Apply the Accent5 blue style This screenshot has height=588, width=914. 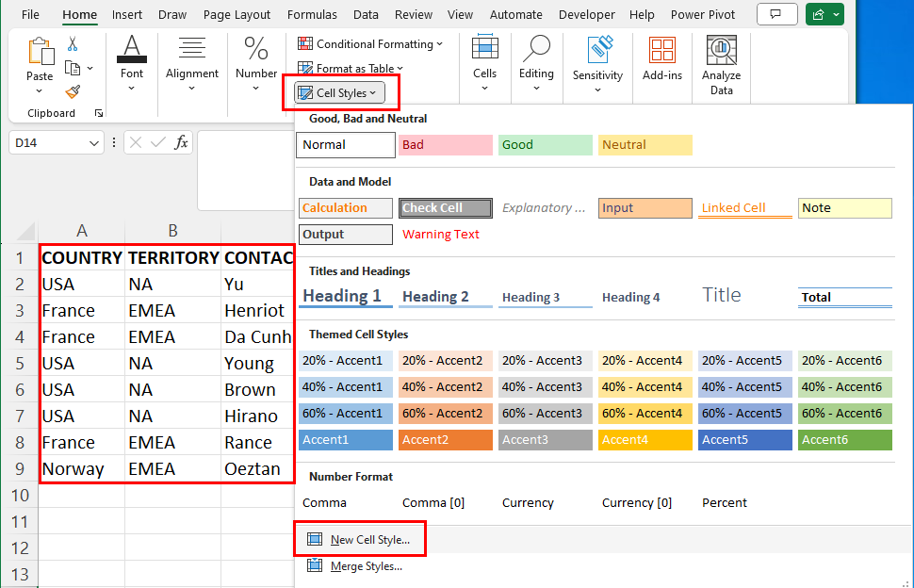745,440
